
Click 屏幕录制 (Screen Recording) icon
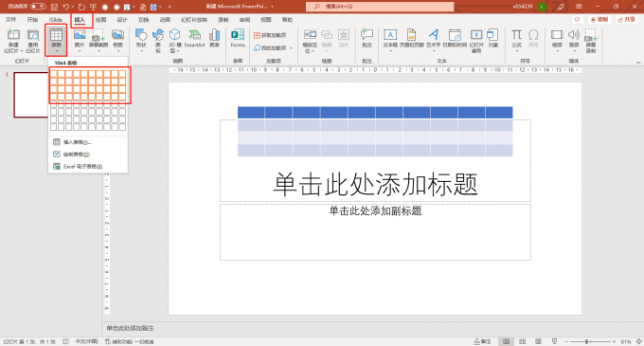pos(591,35)
